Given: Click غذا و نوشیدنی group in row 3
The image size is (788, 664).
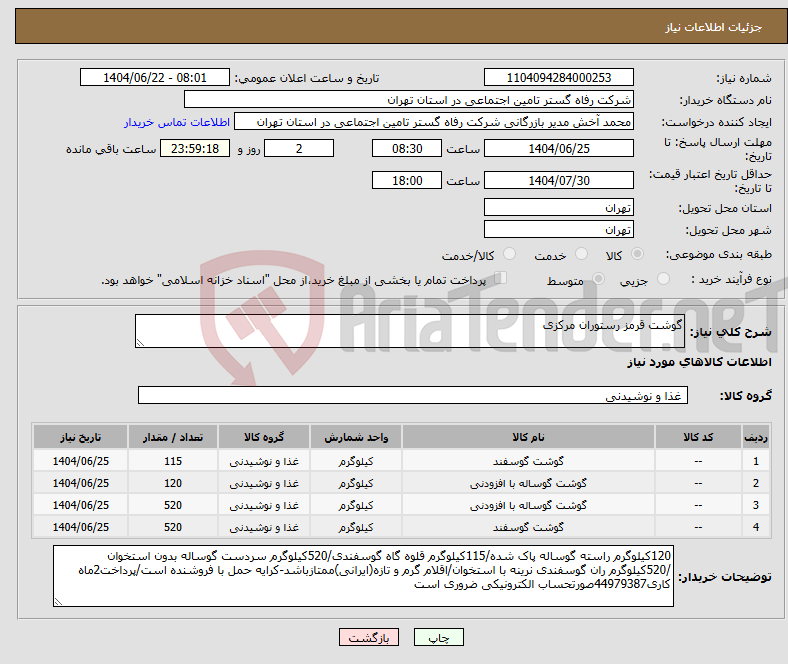Looking at the screenshot, I should (x=264, y=505).
